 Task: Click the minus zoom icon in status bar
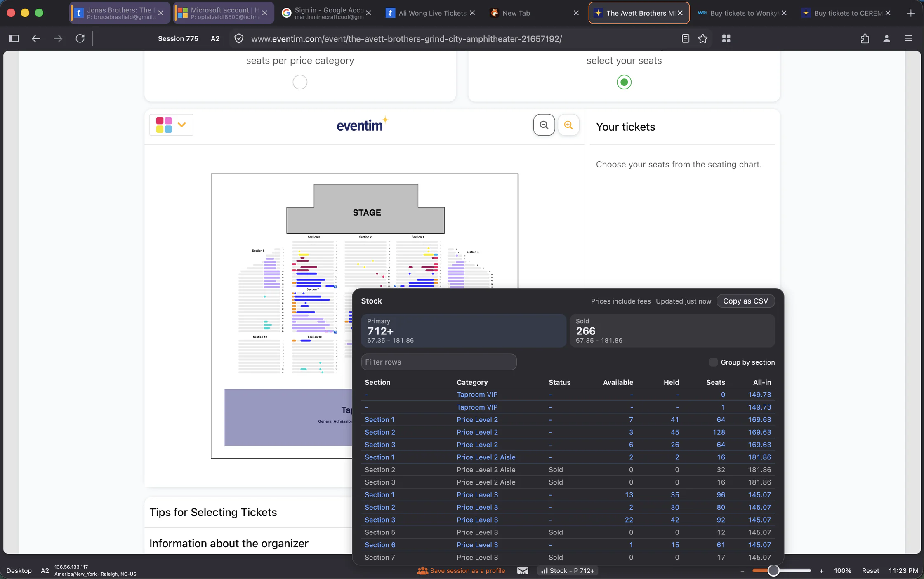coord(742,571)
